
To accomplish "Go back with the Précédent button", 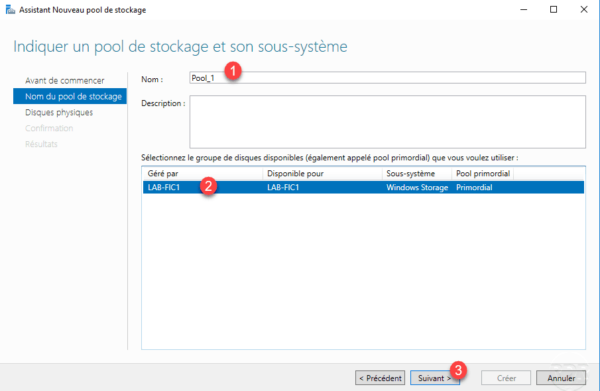I will [x=380, y=378].
